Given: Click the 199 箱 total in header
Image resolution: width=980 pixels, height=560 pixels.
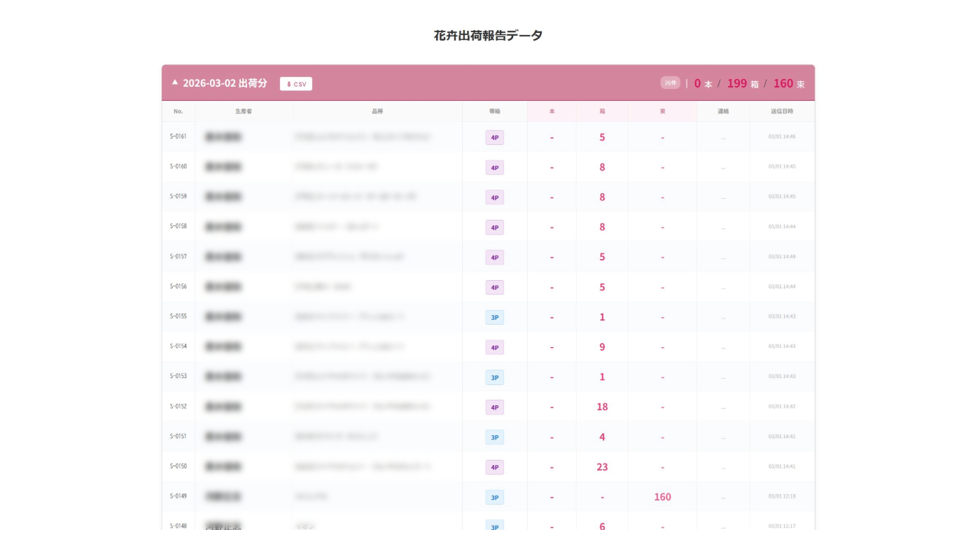Looking at the screenshot, I should click(x=737, y=83).
